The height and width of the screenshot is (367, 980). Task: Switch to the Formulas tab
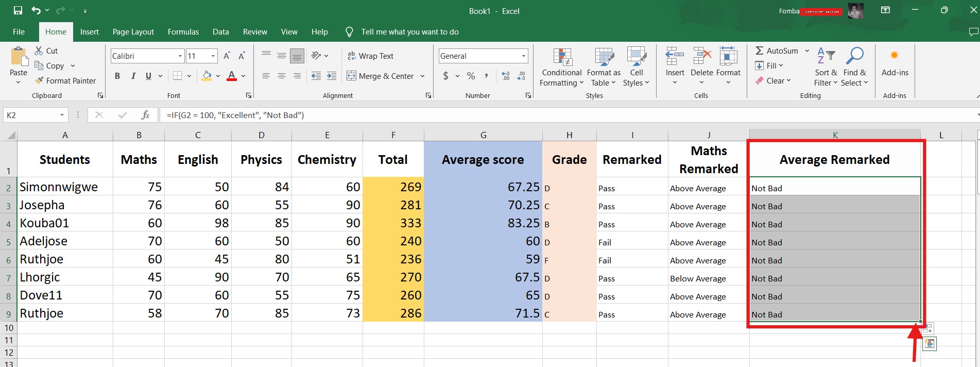pos(183,32)
